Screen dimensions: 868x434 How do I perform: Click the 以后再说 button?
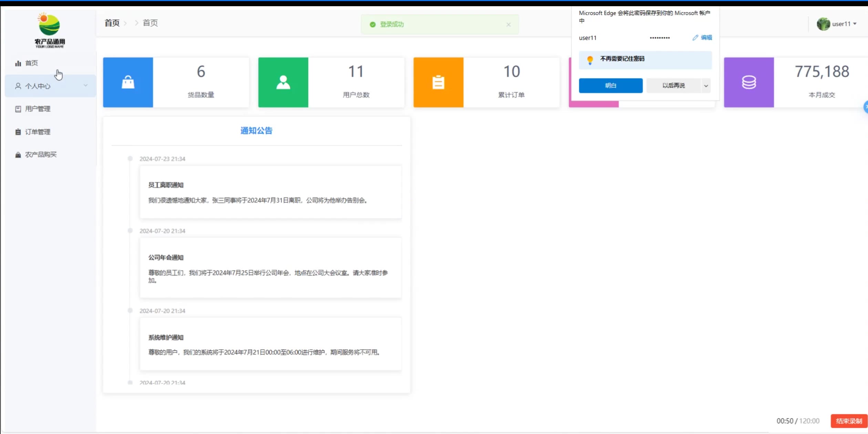point(673,85)
